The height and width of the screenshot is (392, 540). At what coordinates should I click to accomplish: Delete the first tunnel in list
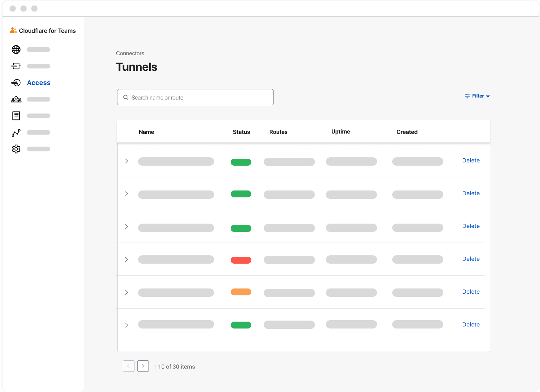click(471, 160)
